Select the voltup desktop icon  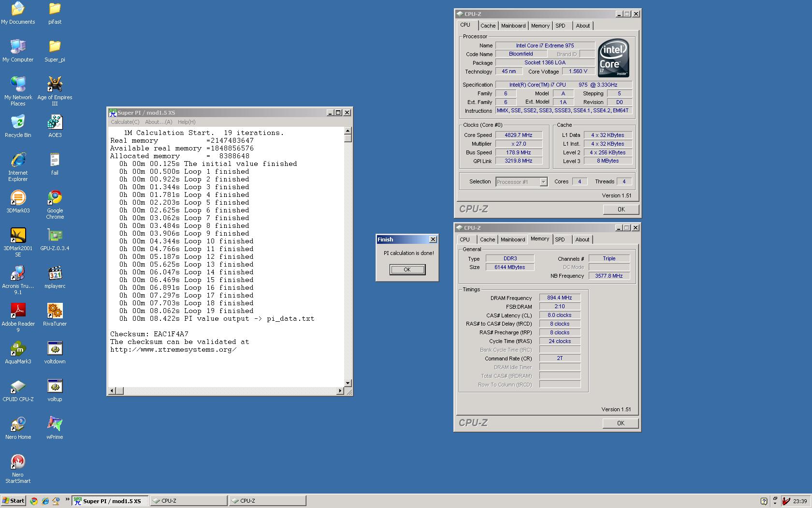point(55,390)
